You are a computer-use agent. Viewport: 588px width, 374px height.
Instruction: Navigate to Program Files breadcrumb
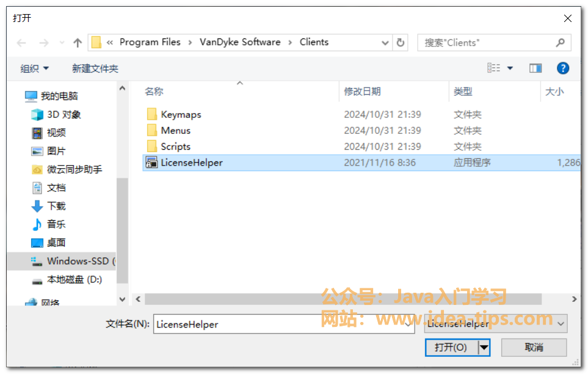[150, 42]
